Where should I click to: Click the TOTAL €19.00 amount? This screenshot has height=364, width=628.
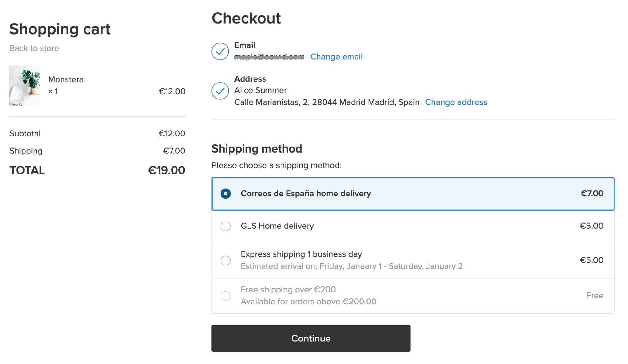pos(167,170)
